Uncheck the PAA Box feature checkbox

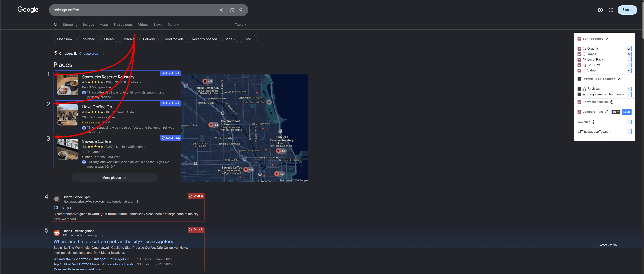[x=579, y=65]
